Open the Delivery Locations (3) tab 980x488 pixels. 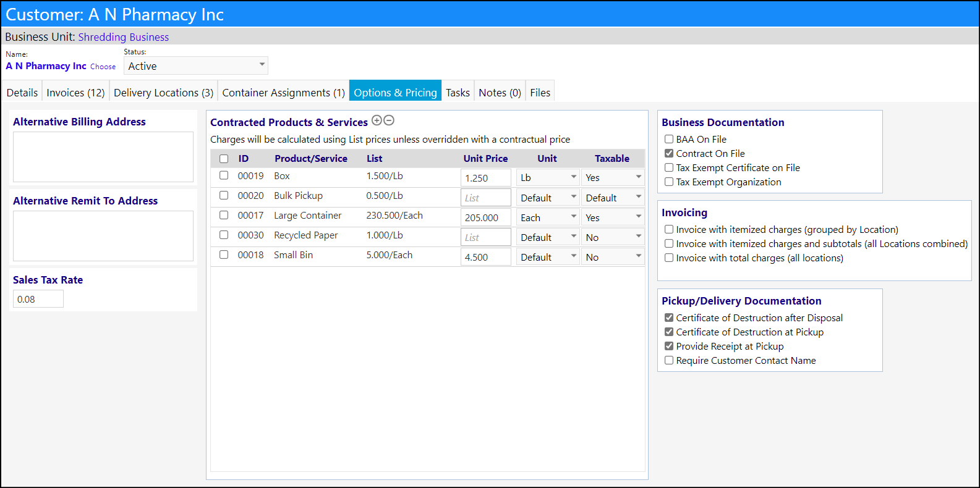[164, 92]
